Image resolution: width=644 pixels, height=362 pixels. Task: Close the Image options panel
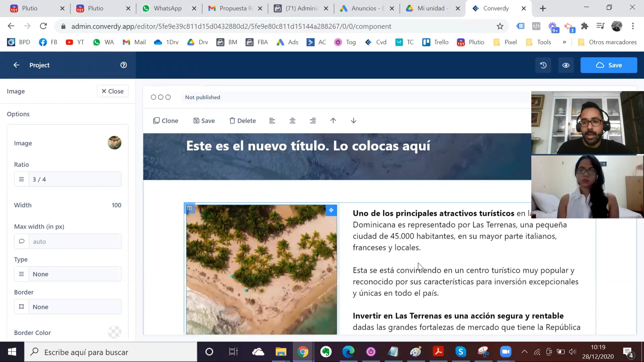112,91
